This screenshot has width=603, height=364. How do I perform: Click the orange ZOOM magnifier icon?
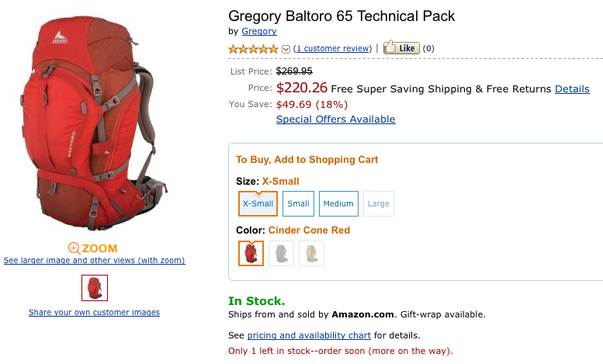point(75,248)
